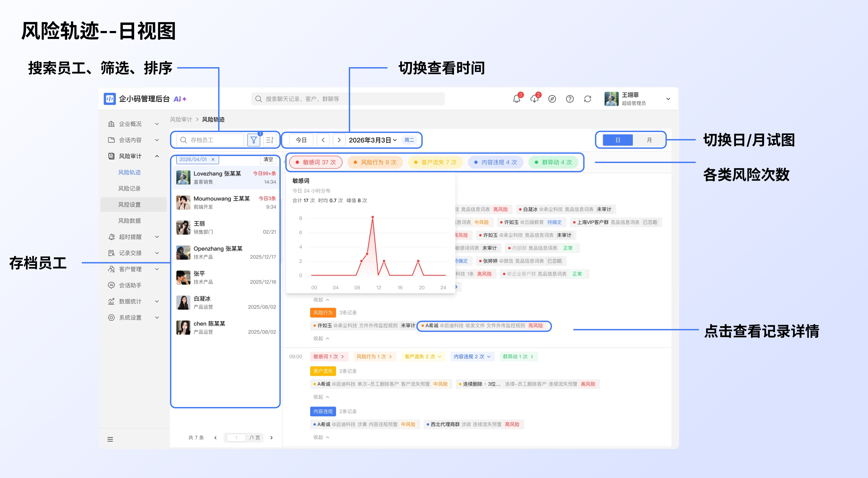
Task: Expand 客户流失 2 次 in 09:00 row
Action: pyautogui.click(x=423, y=356)
